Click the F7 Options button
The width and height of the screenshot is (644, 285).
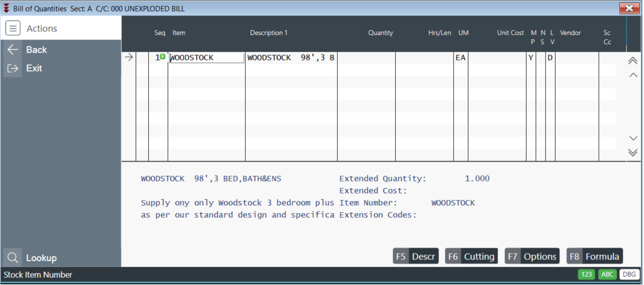point(532,256)
